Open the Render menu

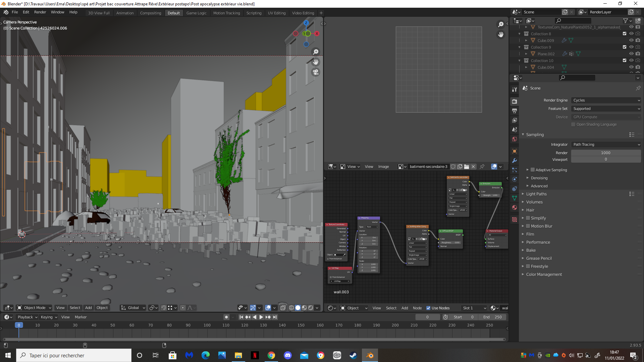click(40, 12)
